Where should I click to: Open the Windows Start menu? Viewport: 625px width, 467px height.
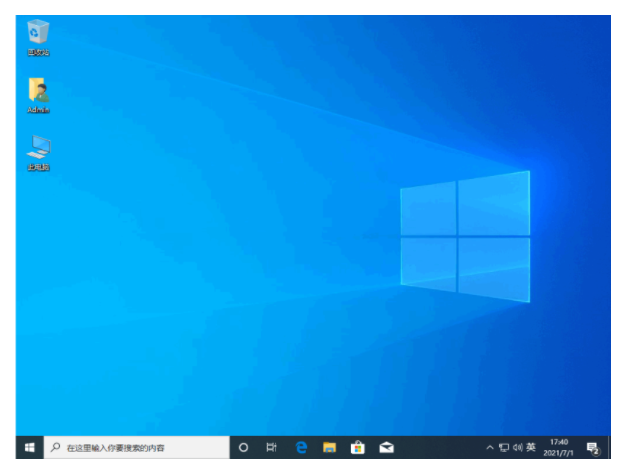click(x=29, y=447)
